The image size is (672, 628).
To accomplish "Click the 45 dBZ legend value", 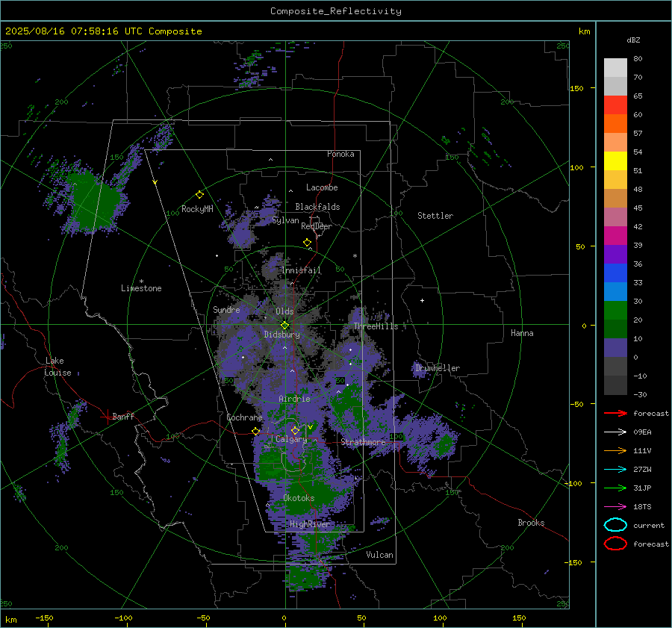I will 638,208.
